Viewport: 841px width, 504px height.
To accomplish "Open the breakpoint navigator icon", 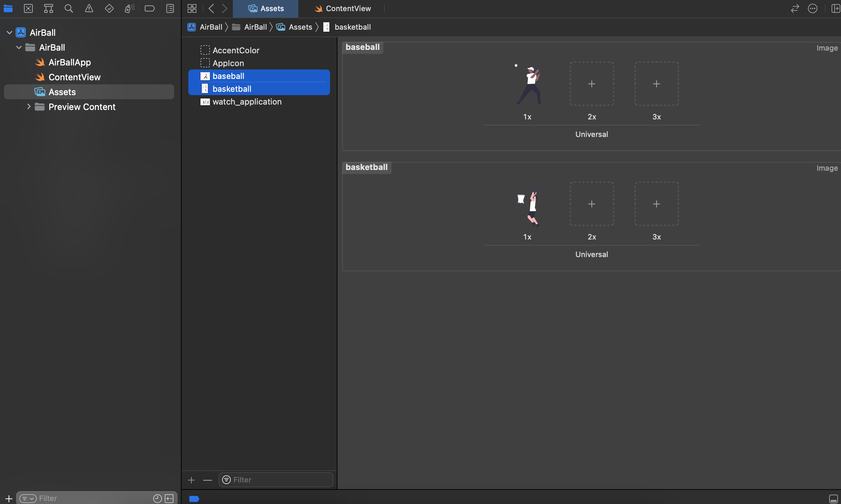I will (x=150, y=8).
